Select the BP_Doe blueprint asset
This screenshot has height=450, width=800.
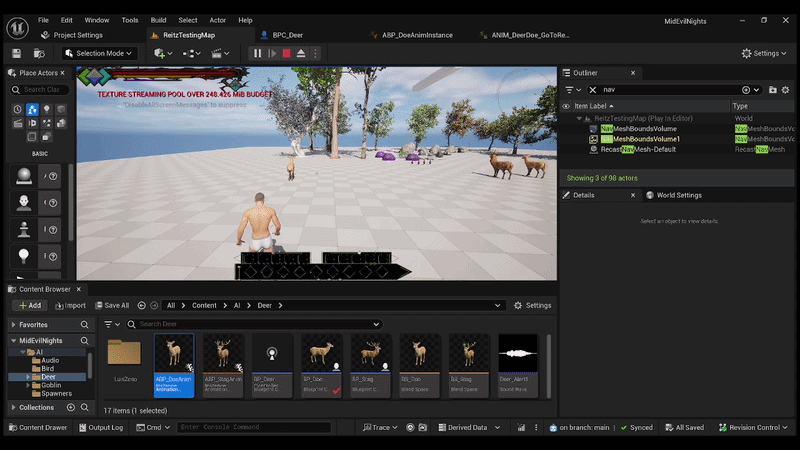(321, 365)
